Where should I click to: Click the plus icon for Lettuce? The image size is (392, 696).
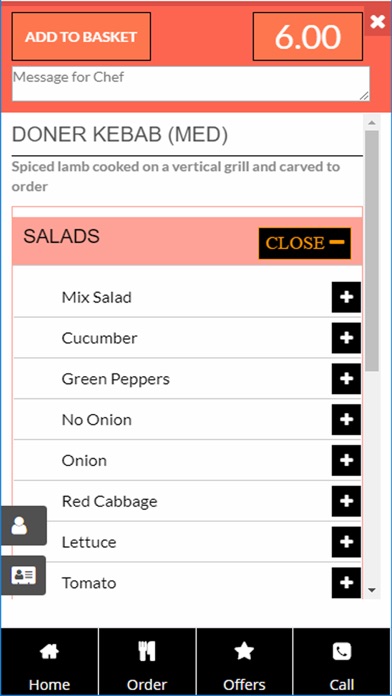(x=346, y=542)
